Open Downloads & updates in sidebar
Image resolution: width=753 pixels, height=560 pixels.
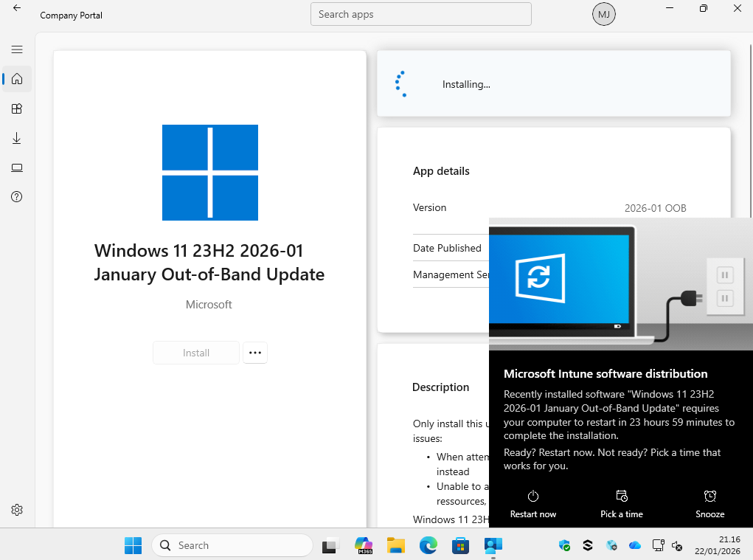[x=17, y=139]
